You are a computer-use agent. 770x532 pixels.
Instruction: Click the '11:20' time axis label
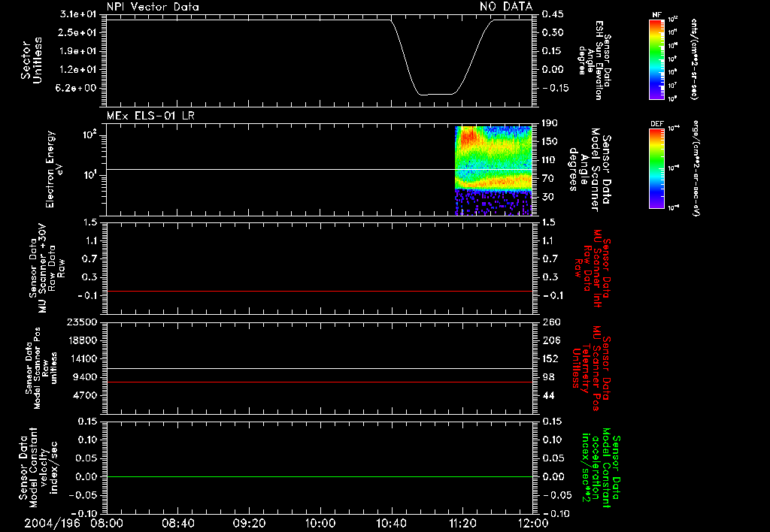click(x=462, y=523)
